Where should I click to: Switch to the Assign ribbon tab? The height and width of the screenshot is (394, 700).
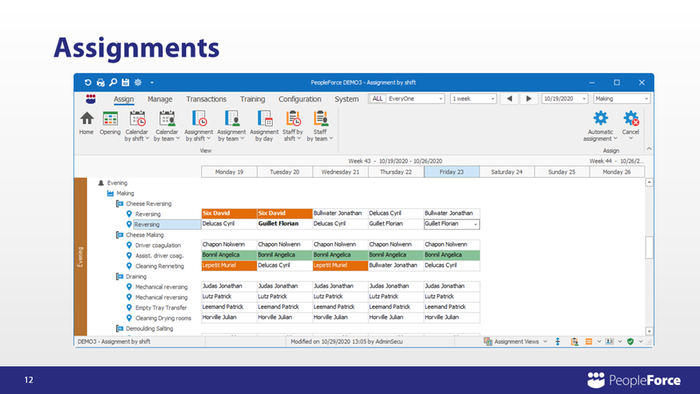[x=124, y=99]
